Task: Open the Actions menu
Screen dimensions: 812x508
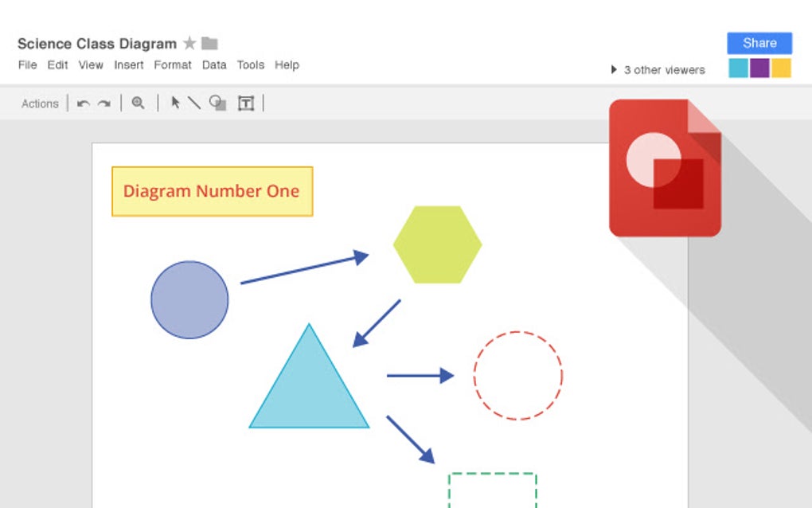Action: point(39,104)
